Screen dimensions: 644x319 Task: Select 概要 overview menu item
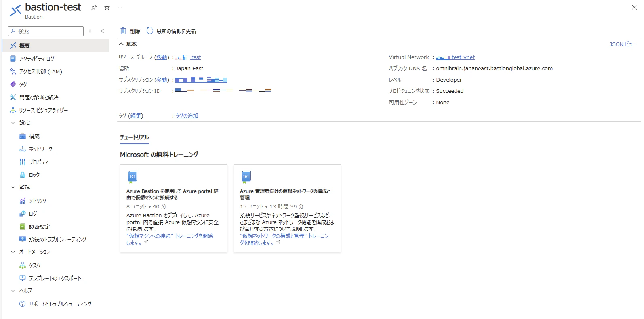(x=55, y=45)
